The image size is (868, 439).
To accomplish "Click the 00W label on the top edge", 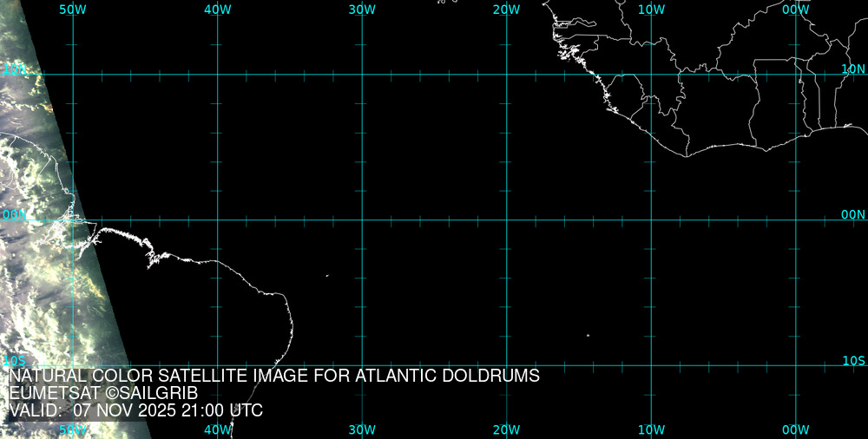I will [795, 10].
